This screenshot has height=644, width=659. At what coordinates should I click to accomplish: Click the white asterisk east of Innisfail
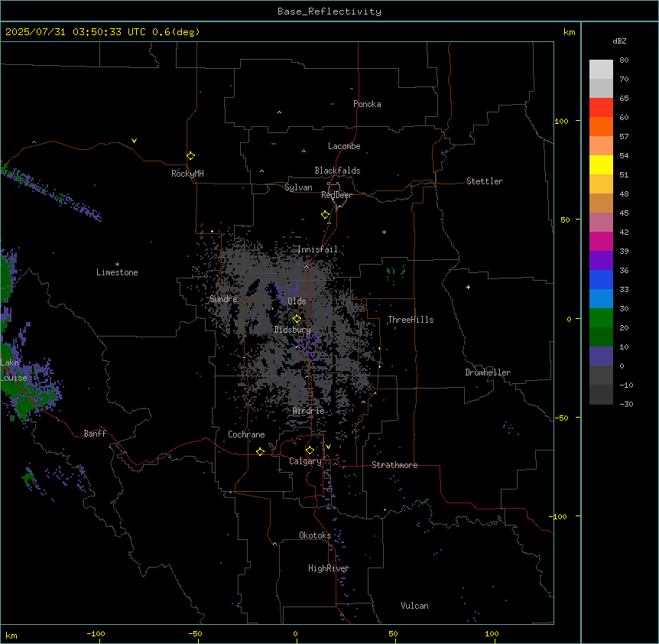(384, 232)
